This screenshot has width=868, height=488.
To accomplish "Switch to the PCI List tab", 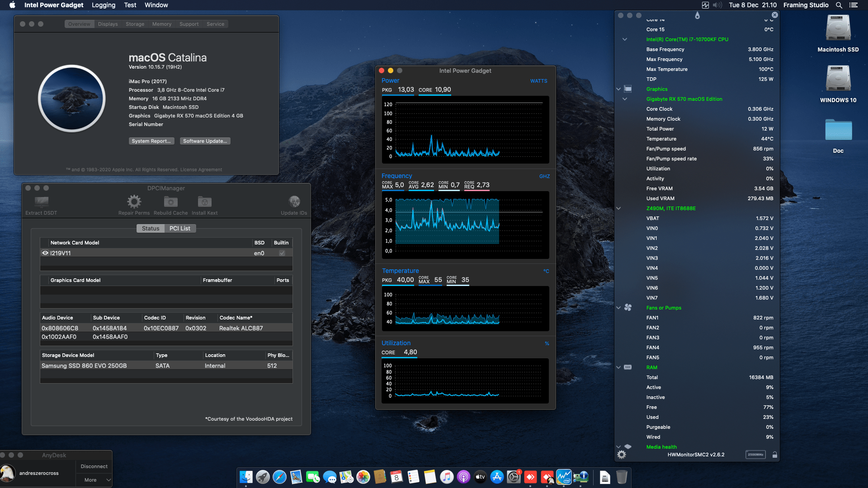I will pos(179,228).
